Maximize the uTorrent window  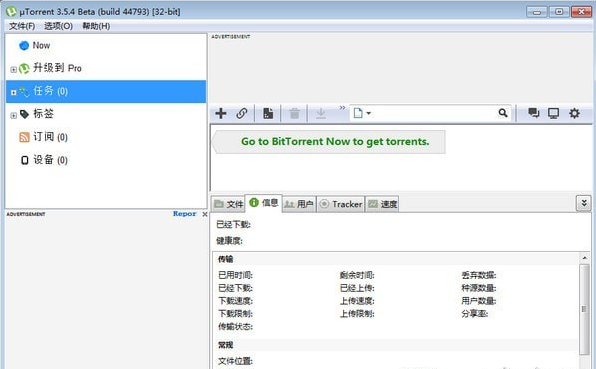coord(559,12)
